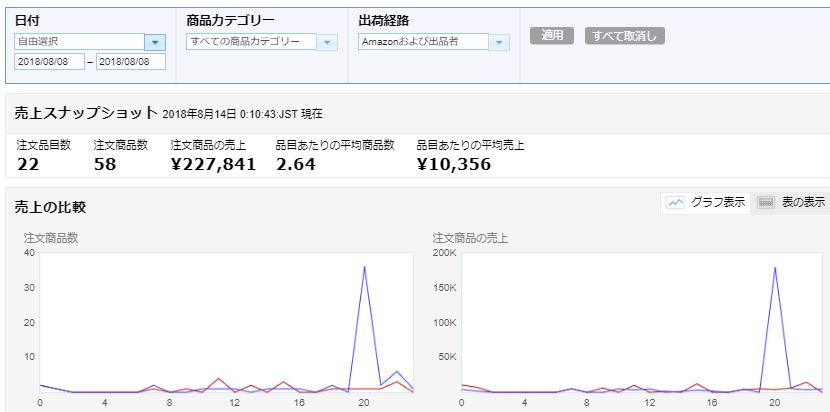Click the 注文商品数 chart title
The width and height of the screenshot is (830, 412).
click(51, 238)
